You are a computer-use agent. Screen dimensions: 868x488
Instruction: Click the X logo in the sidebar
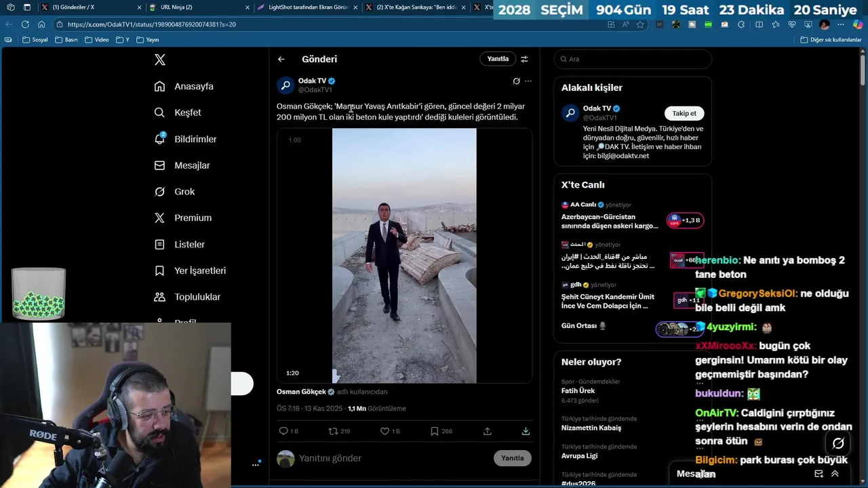[160, 60]
